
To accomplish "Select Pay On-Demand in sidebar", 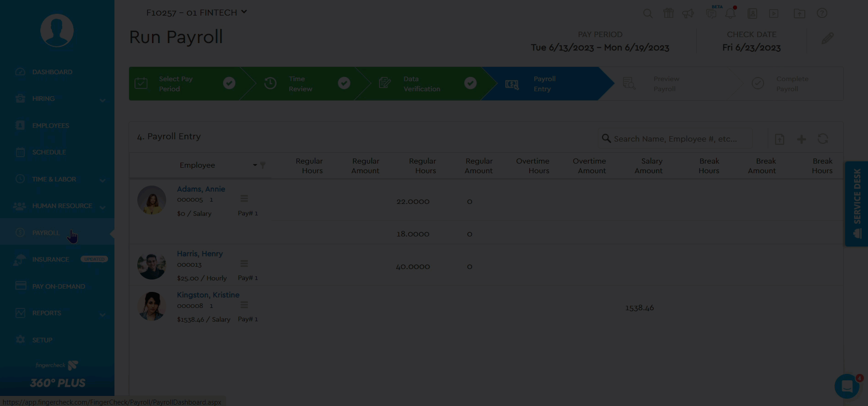I will pyautogui.click(x=59, y=286).
